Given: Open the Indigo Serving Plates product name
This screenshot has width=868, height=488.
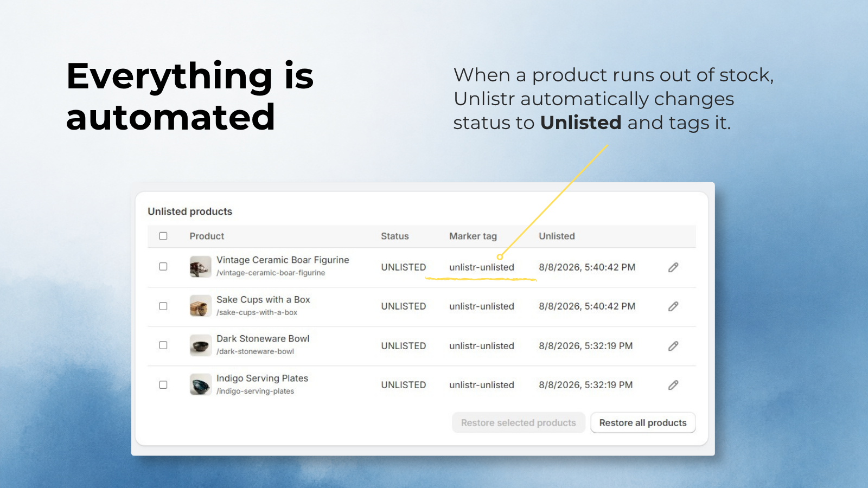Looking at the screenshot, I should [262, 378].
